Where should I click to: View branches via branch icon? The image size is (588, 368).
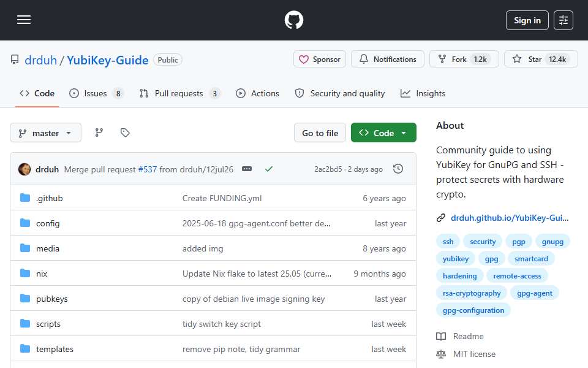pyautogui.click(x=99, y=132)
